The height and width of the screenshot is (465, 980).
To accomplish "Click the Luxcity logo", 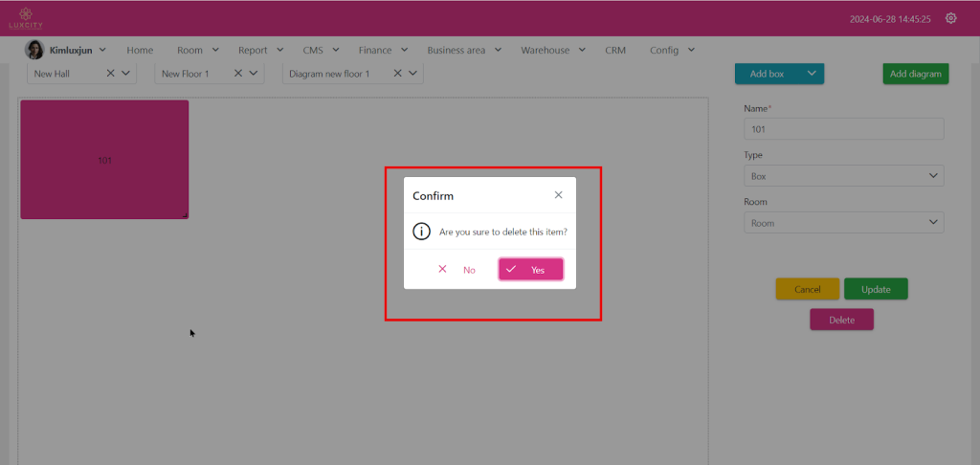I will 26,16.
